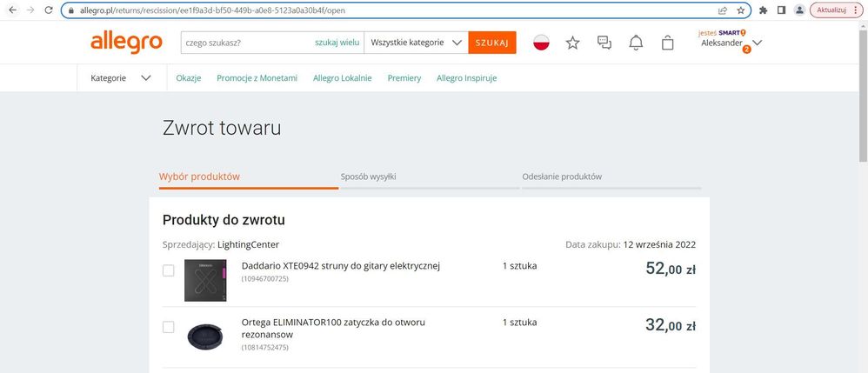Click the price 32,00 zł

tap(671, 325)
